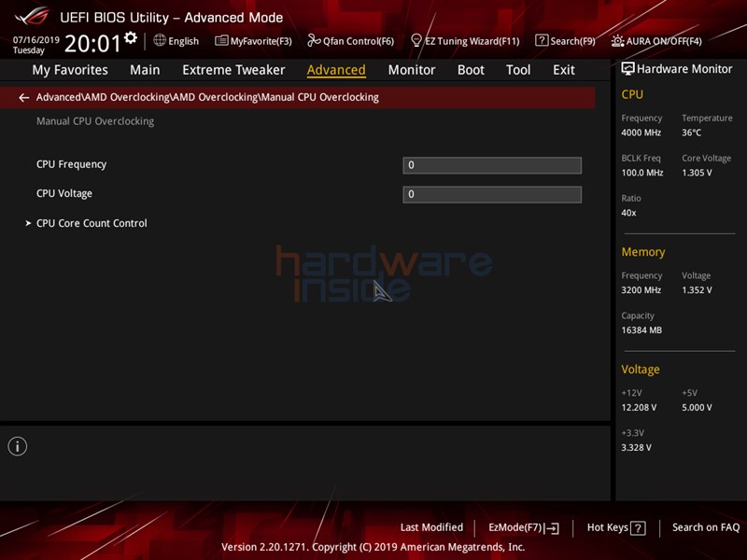The height and width of the screenshot is (560, 747).
Task: Click the 3.328 V reading
Action: 637,448
